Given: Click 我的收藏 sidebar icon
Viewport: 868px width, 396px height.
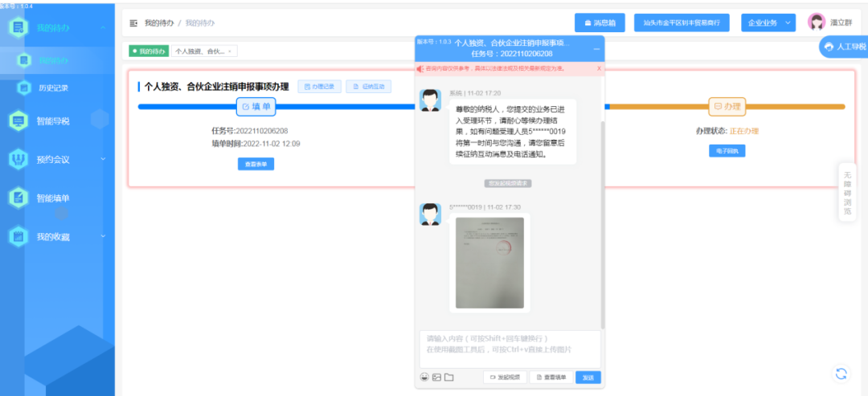Looking at the screenshot, I should tap(18, 237).
